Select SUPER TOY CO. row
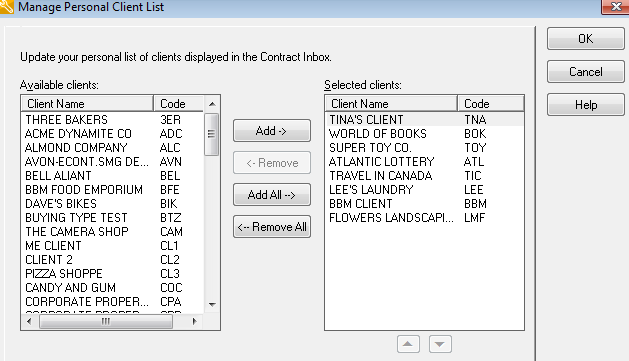Image resolution: width=629 pixels, height=361 pixels. pos(424,148)
